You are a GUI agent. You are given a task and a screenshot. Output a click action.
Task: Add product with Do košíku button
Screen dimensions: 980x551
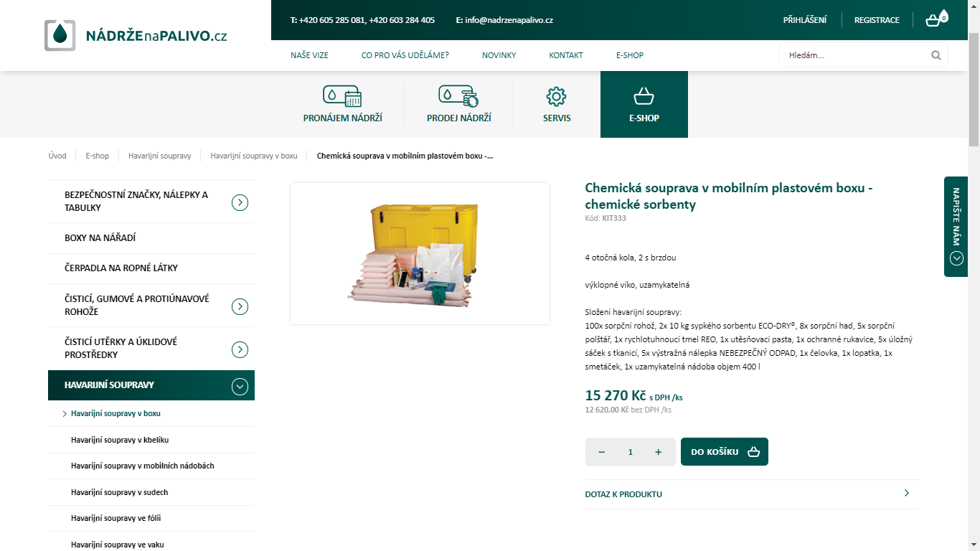pos(725,452)
